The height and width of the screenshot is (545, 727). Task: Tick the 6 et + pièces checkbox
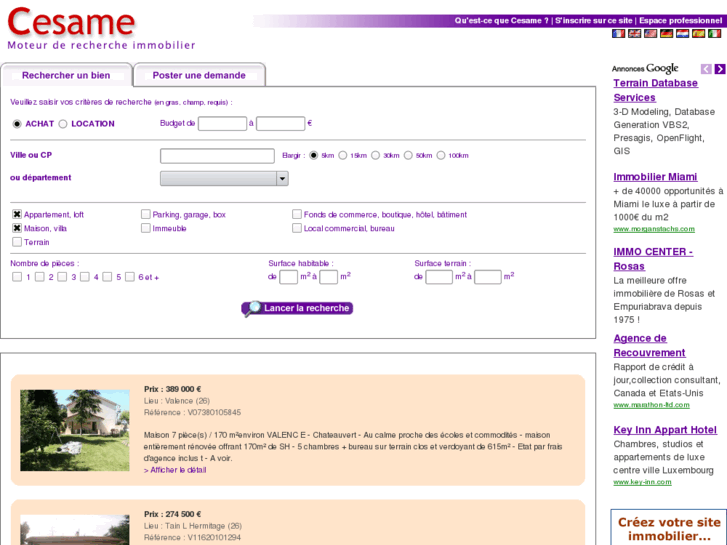pos(130,277)
